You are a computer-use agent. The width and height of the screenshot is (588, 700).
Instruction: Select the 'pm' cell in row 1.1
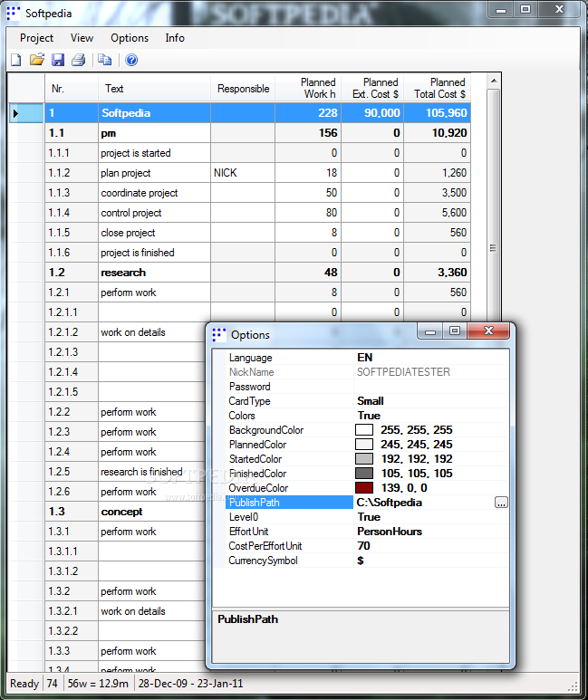pyautogui.click(x=154, y=133)
